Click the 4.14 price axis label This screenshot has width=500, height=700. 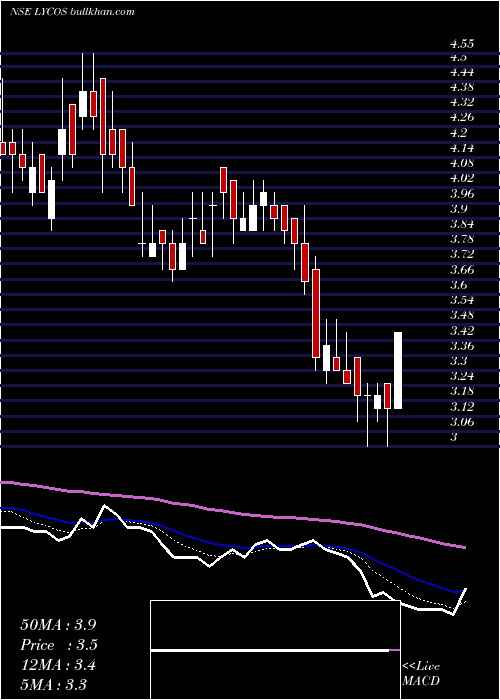pos(462,148)
